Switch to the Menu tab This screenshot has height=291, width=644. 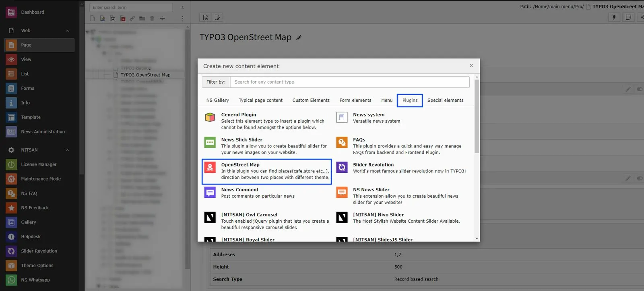pyautogui.click(x=387, y=100)
